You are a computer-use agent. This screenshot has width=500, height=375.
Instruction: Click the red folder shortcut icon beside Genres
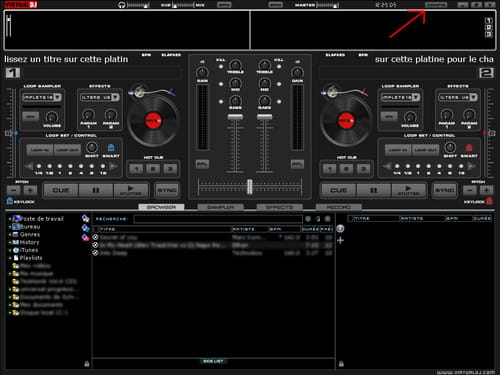tap(85, 238)
